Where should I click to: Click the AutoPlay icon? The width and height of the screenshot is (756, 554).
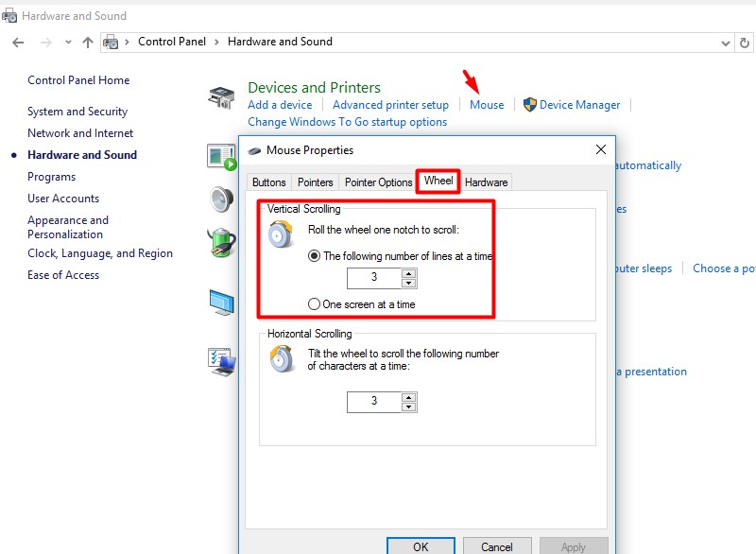click(222, 157)
